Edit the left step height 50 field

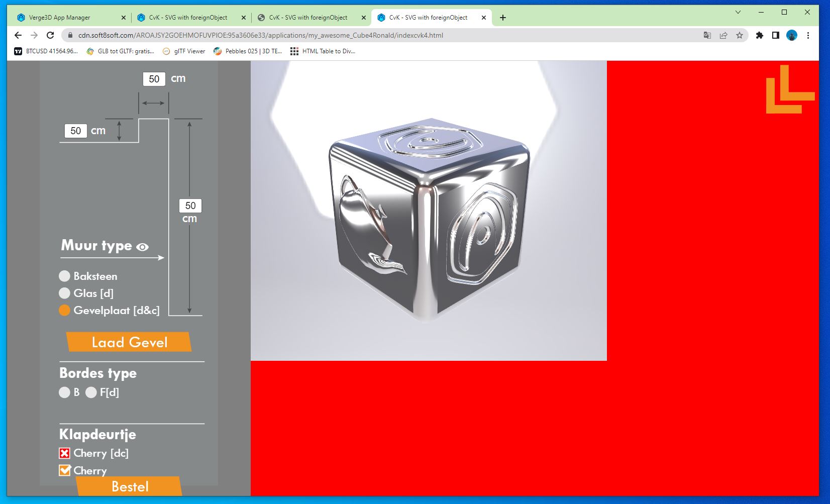click(x=76, y=131)
